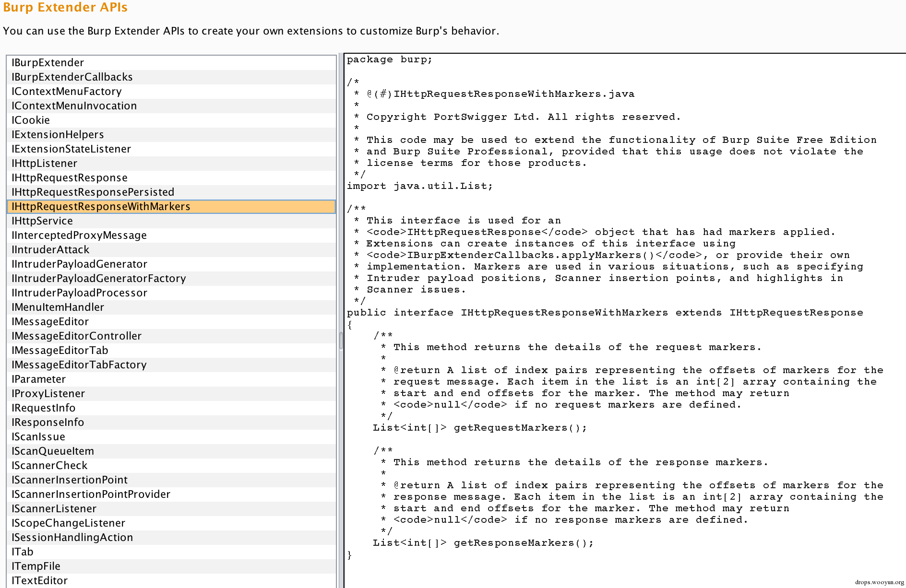Choose IScopeChangeListener interface

pos(171,523)
